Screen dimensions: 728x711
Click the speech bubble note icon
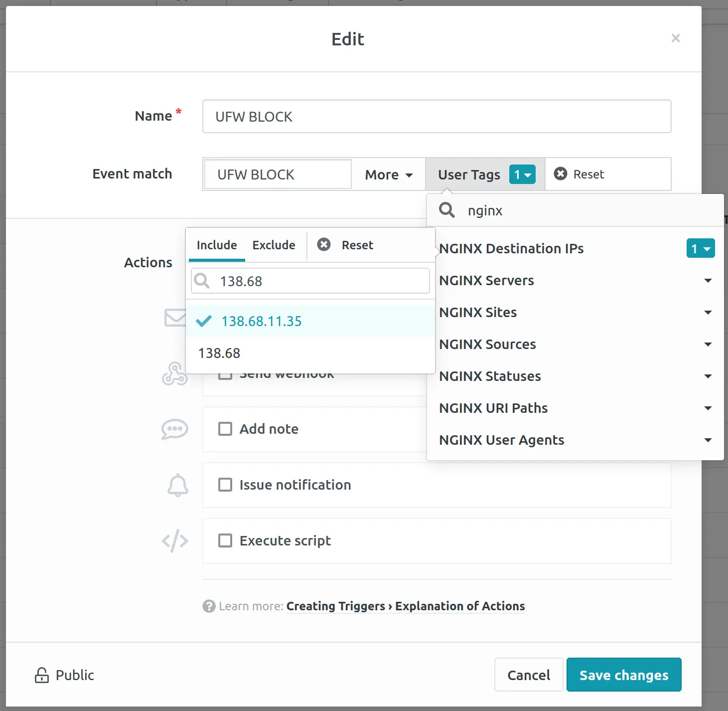175,429
